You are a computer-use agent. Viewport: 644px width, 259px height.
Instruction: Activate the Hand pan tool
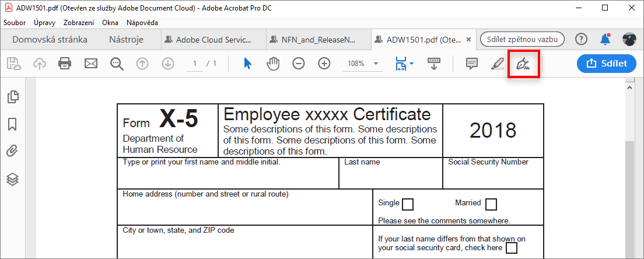coord(273,64)
